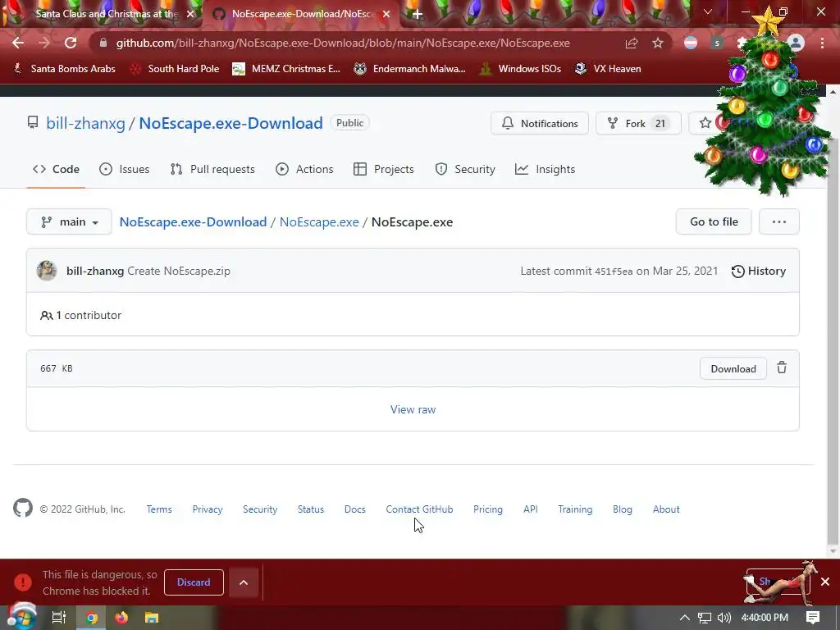840x630 pixels.
Task: Open the Issues tab
Action: coord(125,169)
